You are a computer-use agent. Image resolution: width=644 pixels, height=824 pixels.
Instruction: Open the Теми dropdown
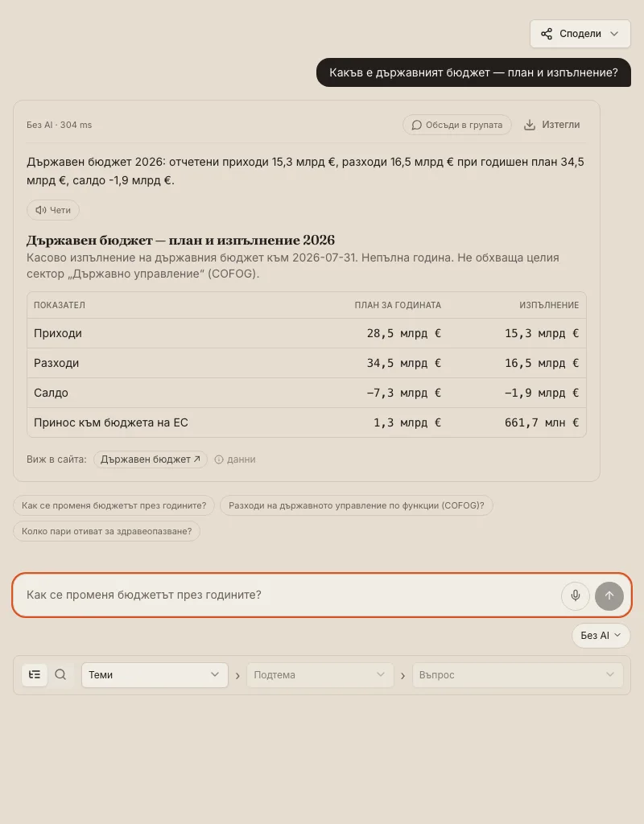[155, 675]
